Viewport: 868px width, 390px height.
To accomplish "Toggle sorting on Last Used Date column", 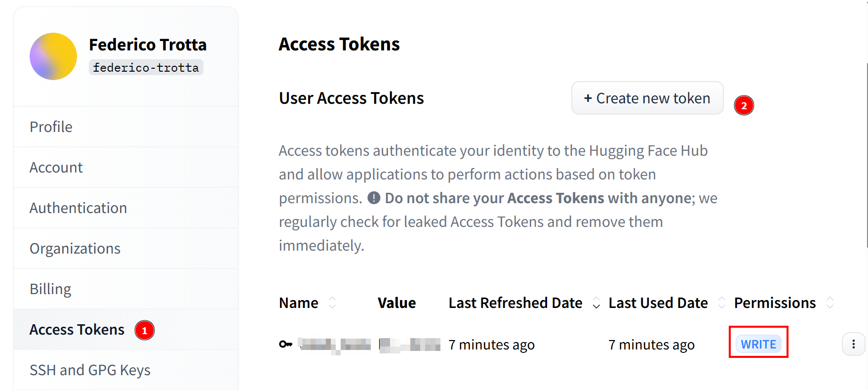I will point(722,303).
